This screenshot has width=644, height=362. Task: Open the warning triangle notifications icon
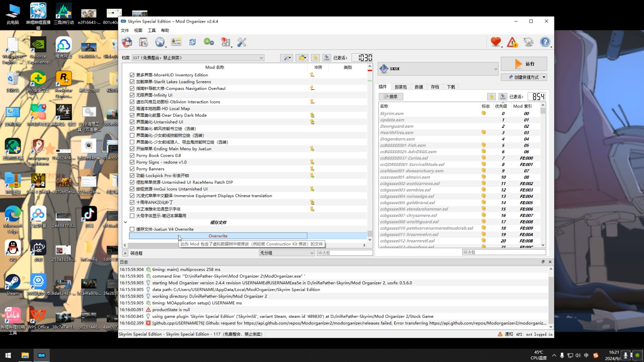(x=512, y=42)
